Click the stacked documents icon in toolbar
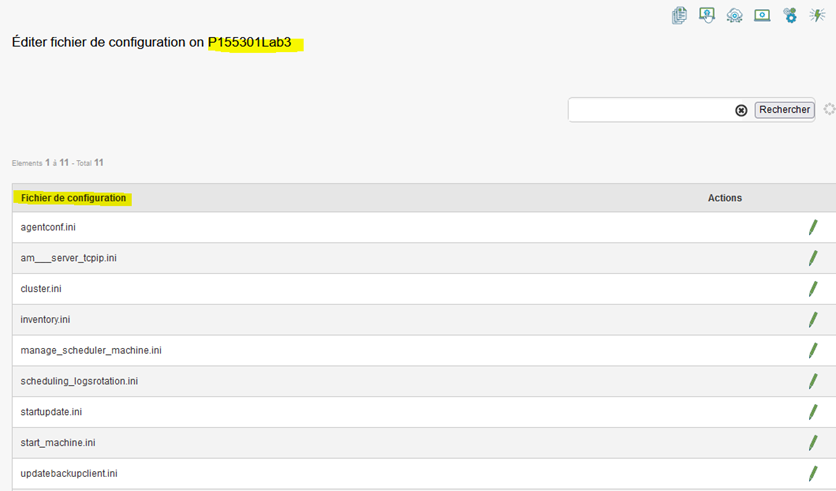The height and width of the screenshot is (491, 836). pos(680,15)
